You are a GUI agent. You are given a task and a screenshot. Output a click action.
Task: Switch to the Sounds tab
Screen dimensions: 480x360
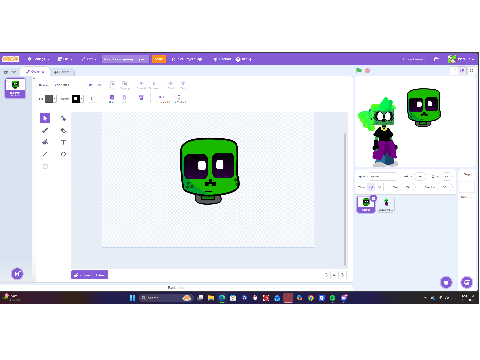[62, 72]
